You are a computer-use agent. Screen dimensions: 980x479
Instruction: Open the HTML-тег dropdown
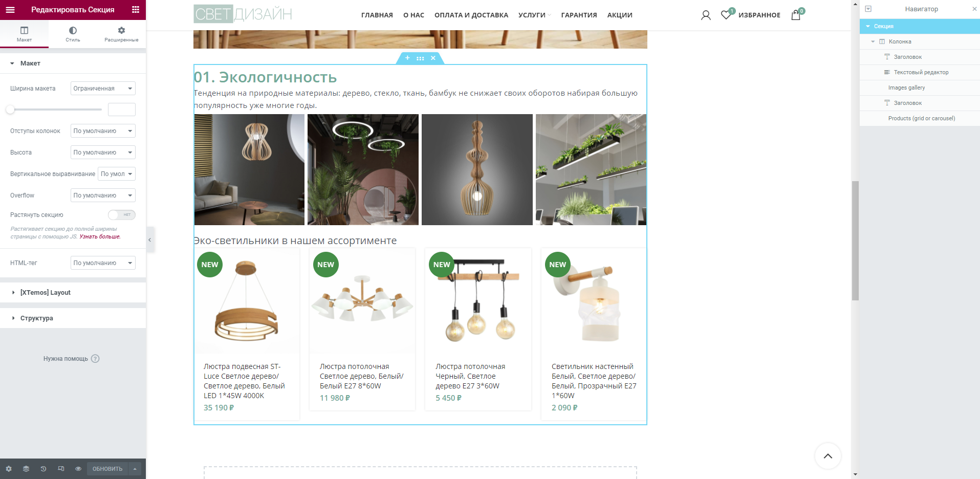point(103,263)
